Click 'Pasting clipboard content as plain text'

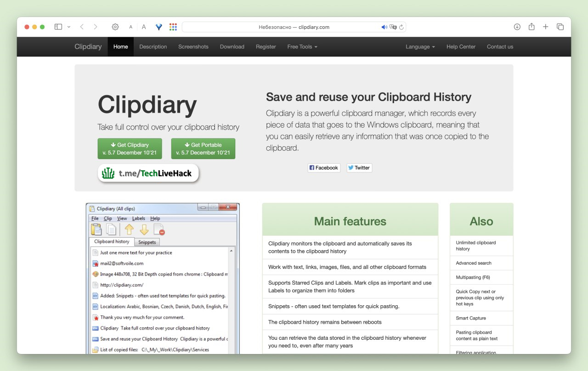(x=481, y=336)
